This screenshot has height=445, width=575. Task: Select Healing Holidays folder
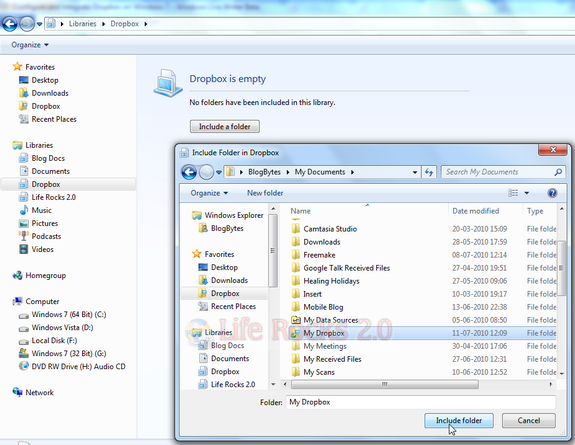pos(331,281)
